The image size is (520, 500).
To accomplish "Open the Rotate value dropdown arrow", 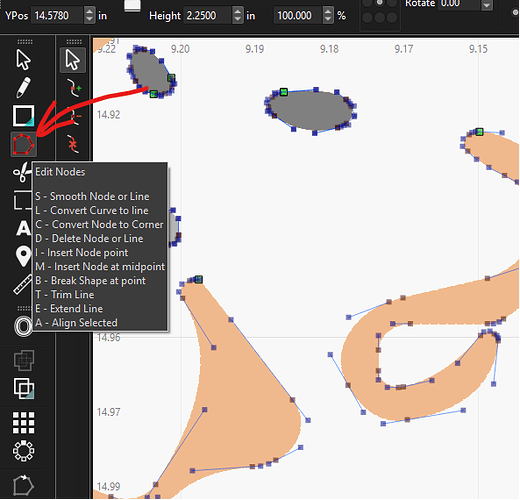I will pyautogui.click(x=487, y=5).
